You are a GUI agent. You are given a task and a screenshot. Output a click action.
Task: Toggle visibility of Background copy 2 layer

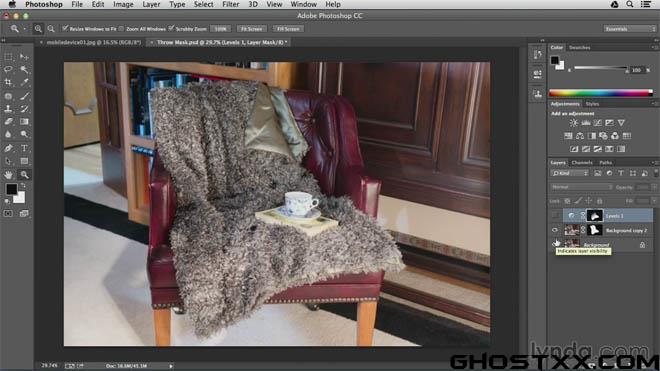tap(555, 230)
